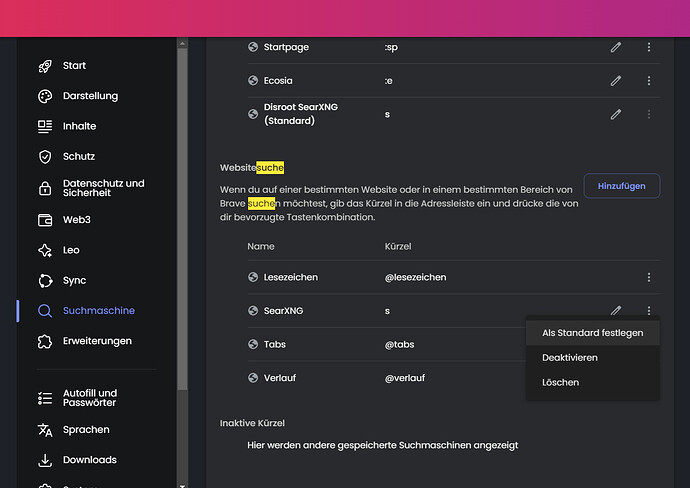Click the Inaktive Kürzel heading

coord(252,423)
